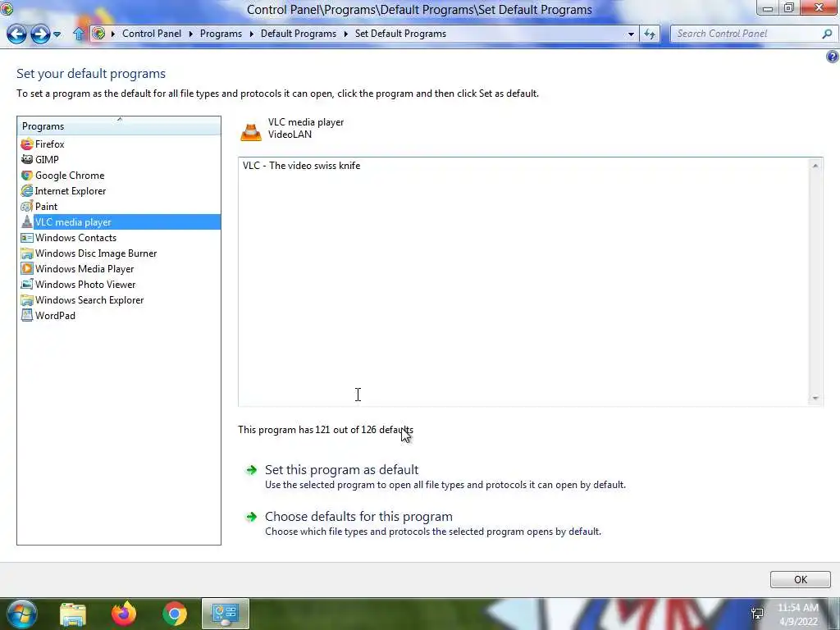The width and height of the screenshot is (840, 630).
Task: Click into the Search Control Panel box
Action: point(747,34)
